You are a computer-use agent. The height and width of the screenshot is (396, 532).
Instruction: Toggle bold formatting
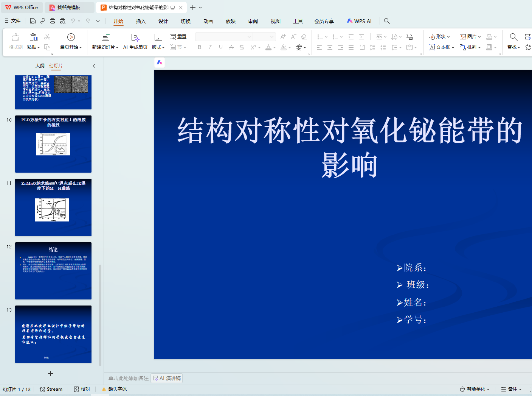[199, 47]
